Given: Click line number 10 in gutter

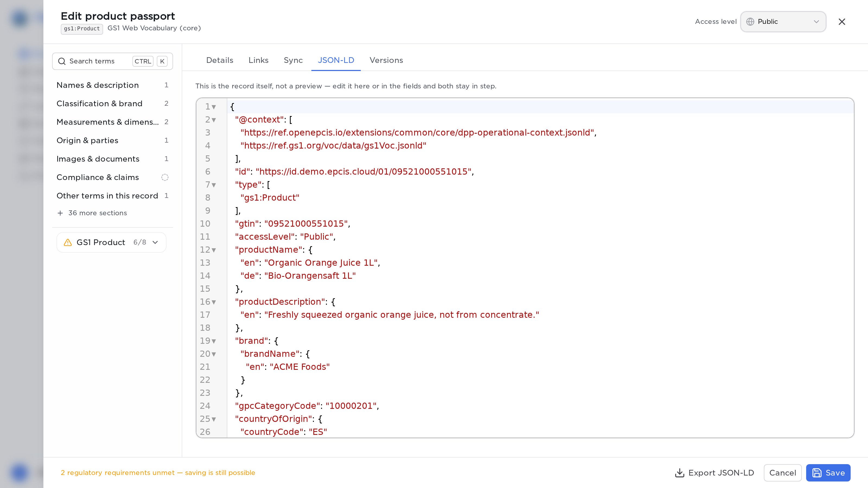Looking at the screenshot, I should (205, 224).
